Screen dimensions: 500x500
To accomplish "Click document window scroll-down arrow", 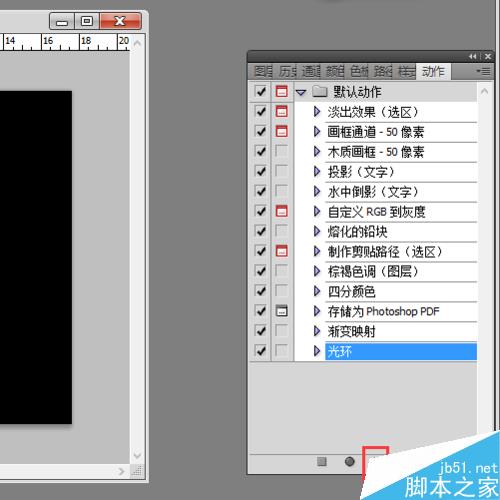I will [x=137, y=455].
